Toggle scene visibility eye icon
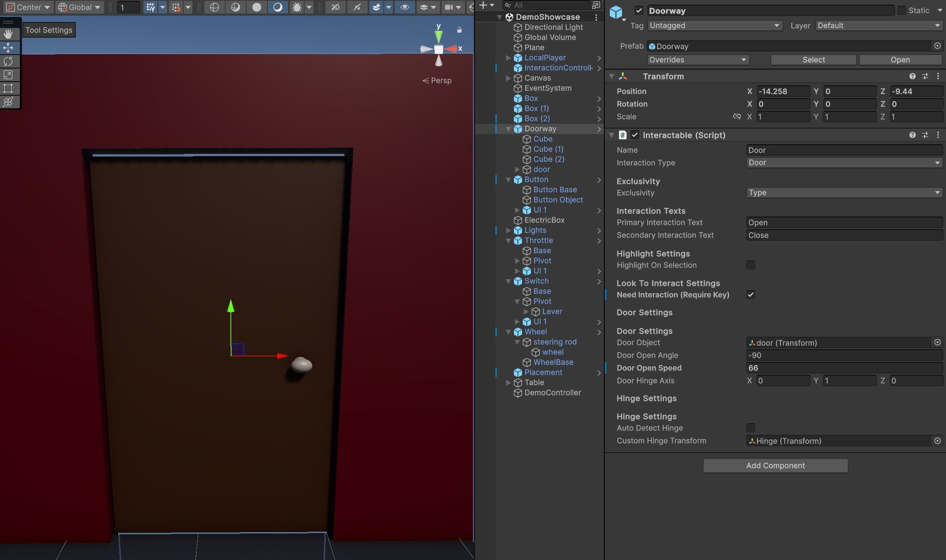The height and width of the screenshot is (560, 946). [405, 7]
